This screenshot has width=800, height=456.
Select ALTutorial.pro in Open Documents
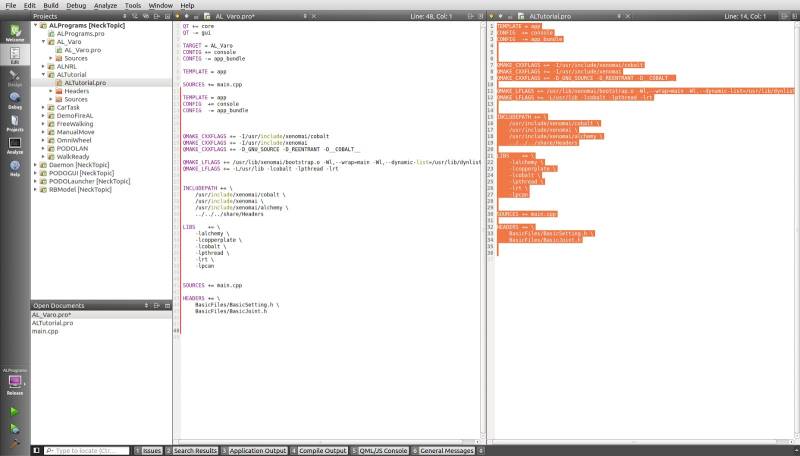coord(53,323)
